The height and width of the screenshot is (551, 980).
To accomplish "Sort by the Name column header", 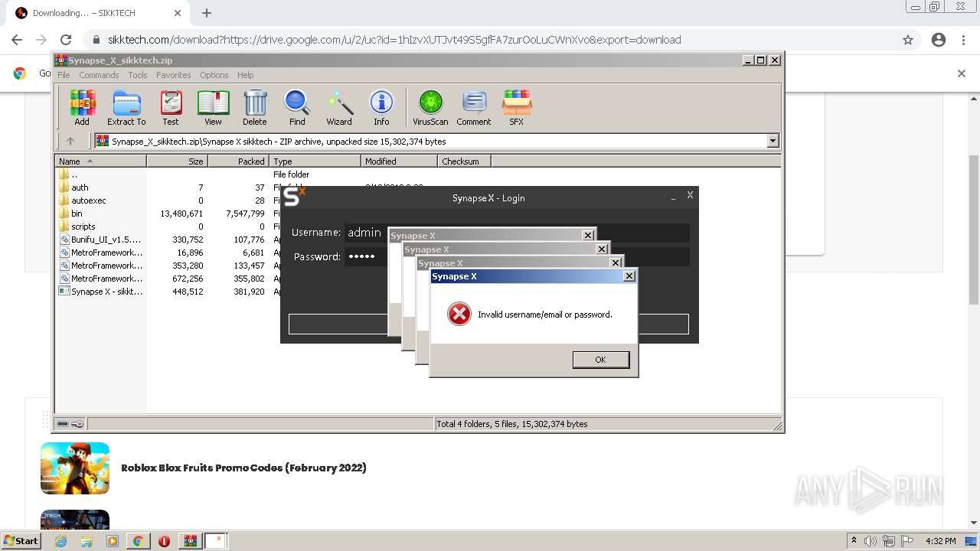I will (100, 161).
